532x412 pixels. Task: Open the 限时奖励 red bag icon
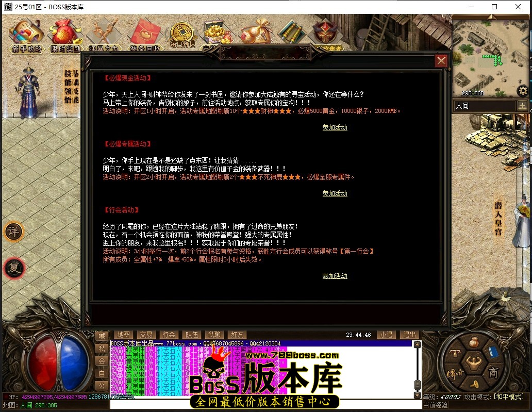pos(65,35)
